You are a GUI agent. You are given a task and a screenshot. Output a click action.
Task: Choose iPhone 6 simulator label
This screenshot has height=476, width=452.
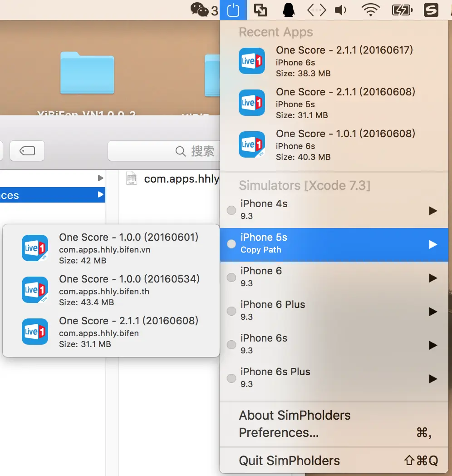click(x=261, y=271)
